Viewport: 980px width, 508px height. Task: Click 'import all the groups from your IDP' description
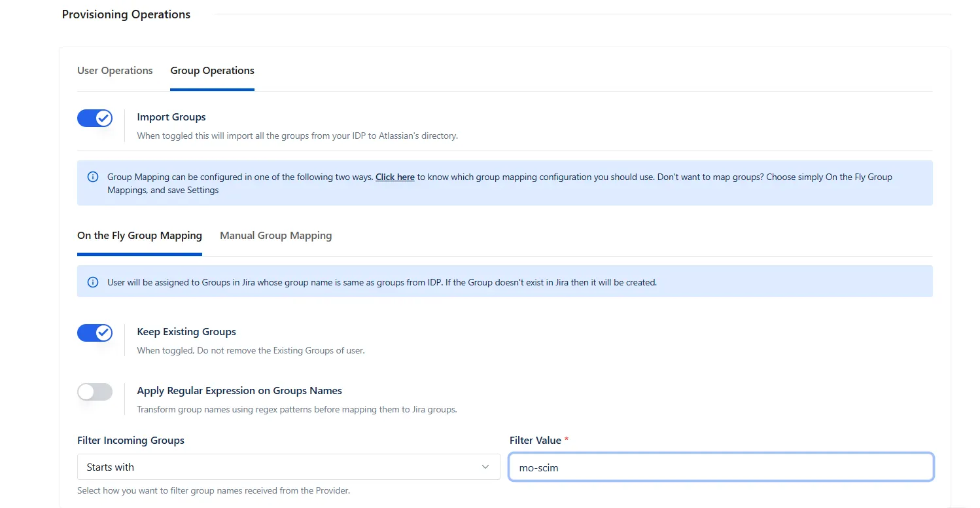click(297, 136)
